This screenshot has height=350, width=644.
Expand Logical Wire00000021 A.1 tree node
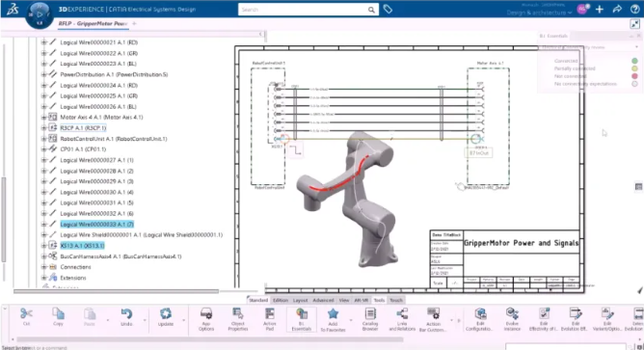[44, 42]
